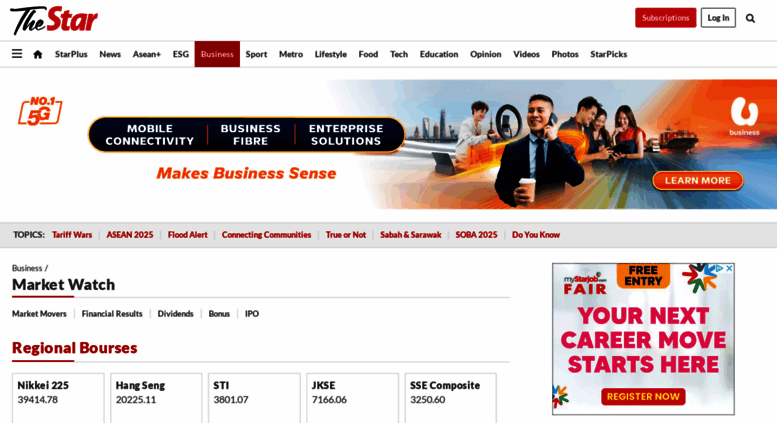Click the Subscriptions button
777x423 pixels.
(666, 18)
